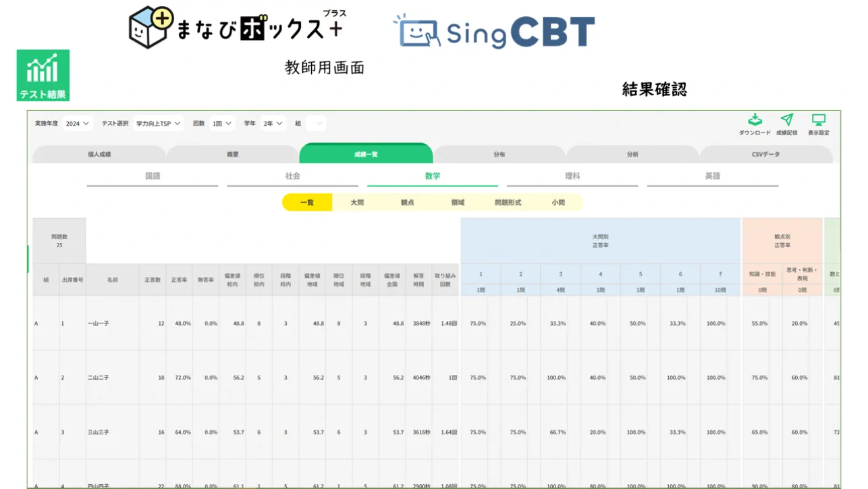Select the 問題形式 view option
Screen dimensions: 868x489
tap(508, 203)
